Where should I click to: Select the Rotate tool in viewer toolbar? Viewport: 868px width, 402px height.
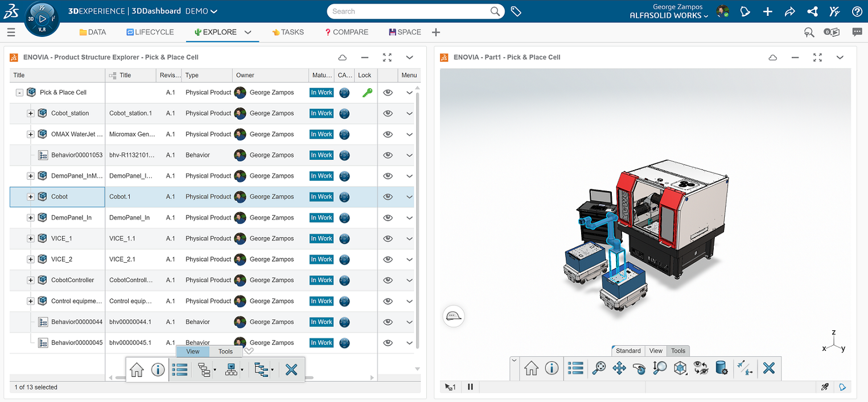pyautogui.click(x=639, y=368)
